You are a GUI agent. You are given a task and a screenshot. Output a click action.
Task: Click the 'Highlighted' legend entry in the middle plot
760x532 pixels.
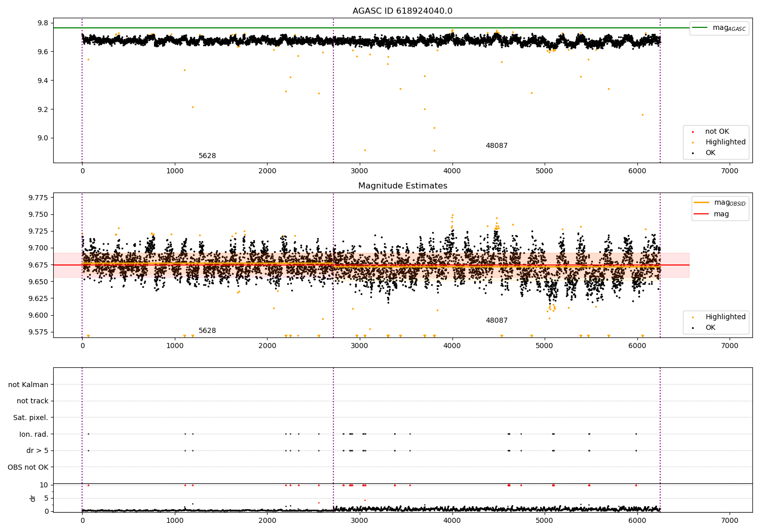click(x=725, y=317)
